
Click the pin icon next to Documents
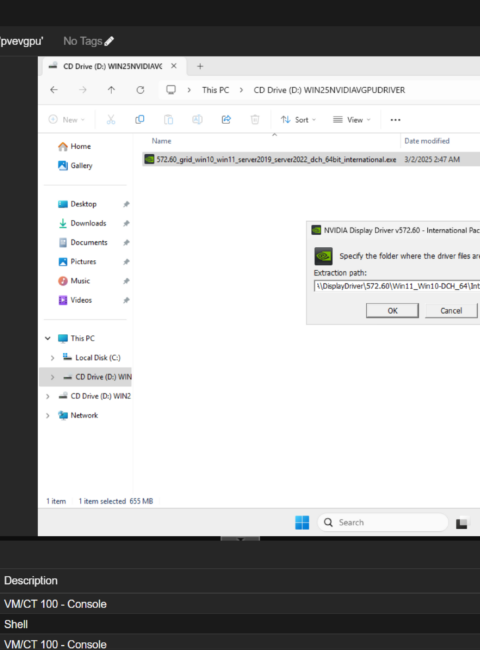(x=126, y=243)
